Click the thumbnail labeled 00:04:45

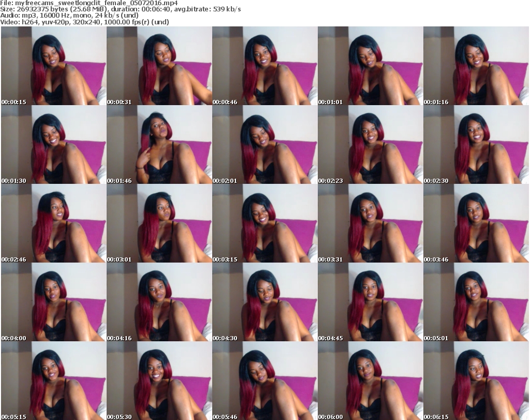[371, 302]
